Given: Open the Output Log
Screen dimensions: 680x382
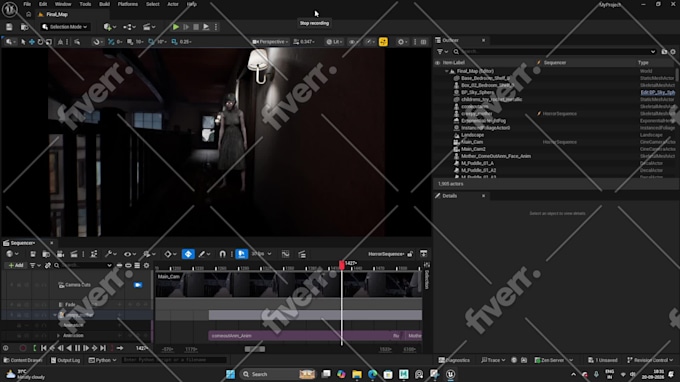Looking at the screenshot, I should [65, 360].
